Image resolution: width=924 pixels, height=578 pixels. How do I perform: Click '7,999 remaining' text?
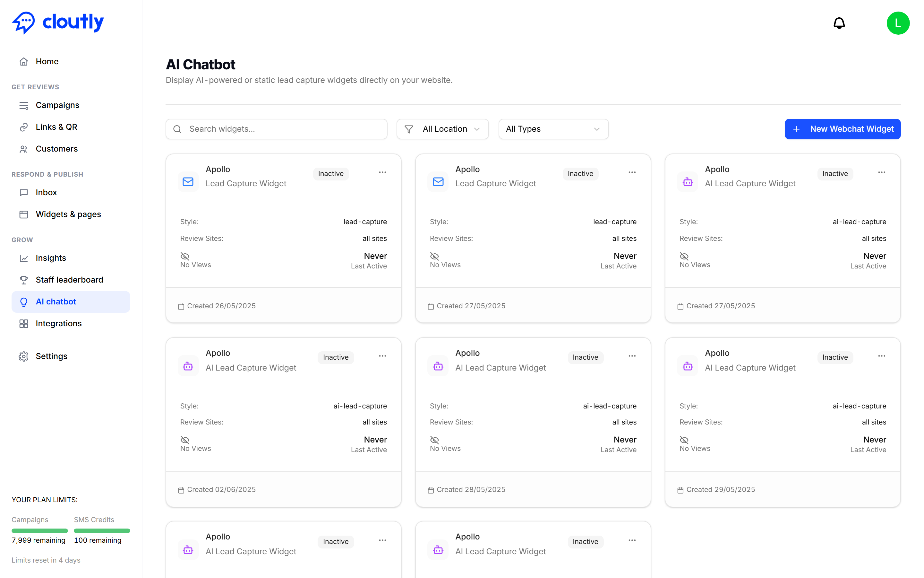click(x=38, y=540)
